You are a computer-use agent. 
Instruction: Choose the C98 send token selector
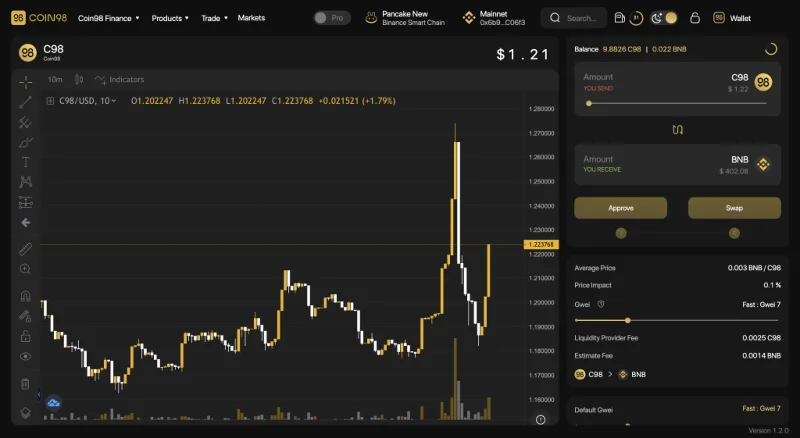(x=751, y=82)
